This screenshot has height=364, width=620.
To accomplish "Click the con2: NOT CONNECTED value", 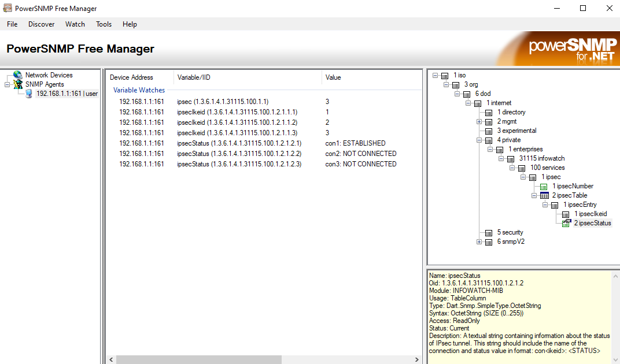I will click(361, 153).
